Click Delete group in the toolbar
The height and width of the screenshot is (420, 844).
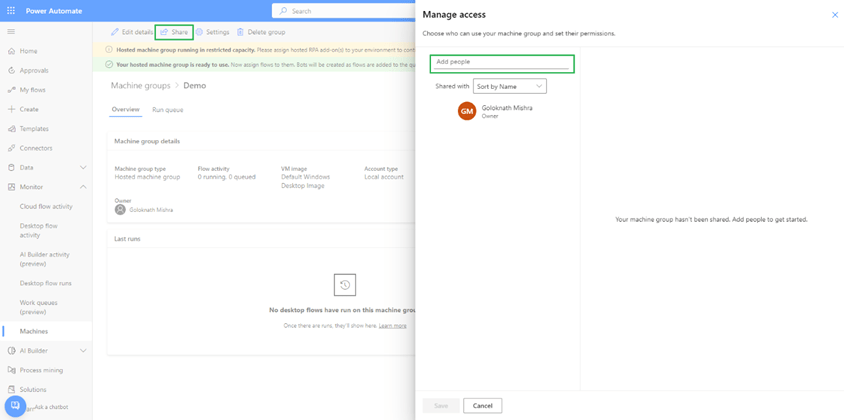pyautogui.click(x=260, y=32)
